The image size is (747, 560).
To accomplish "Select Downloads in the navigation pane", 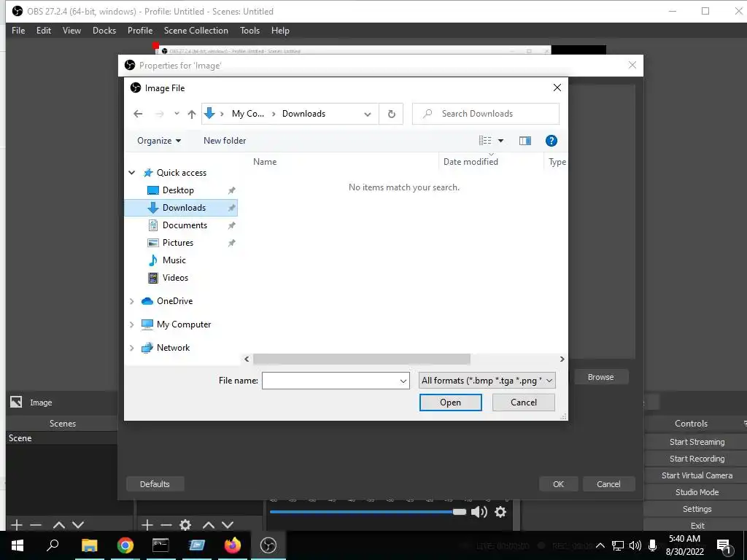I will pyautogui.click(x=181, y=208).
